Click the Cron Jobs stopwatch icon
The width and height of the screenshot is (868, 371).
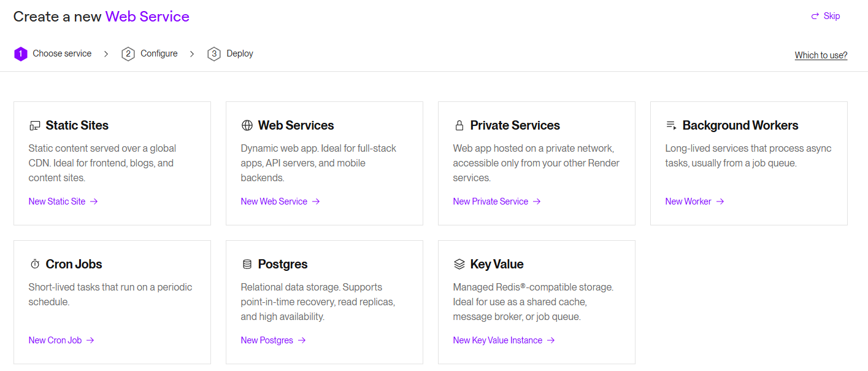point(34,265)
